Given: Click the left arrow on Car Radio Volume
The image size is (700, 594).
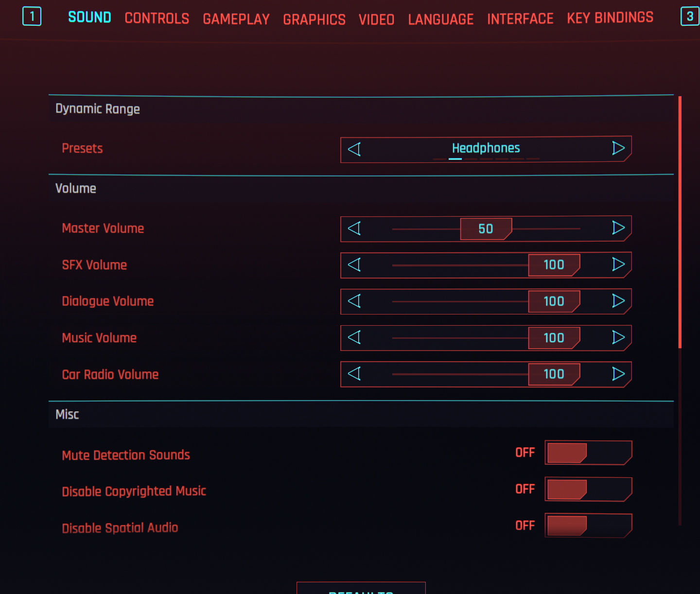Looking at the screenshot, I should pos(353,374).
